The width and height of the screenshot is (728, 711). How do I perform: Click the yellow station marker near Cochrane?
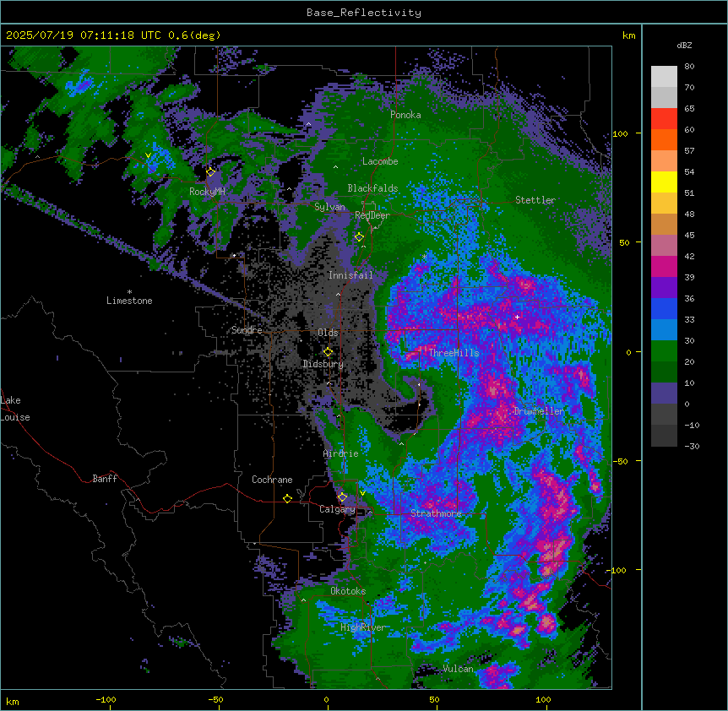(287, 498)
